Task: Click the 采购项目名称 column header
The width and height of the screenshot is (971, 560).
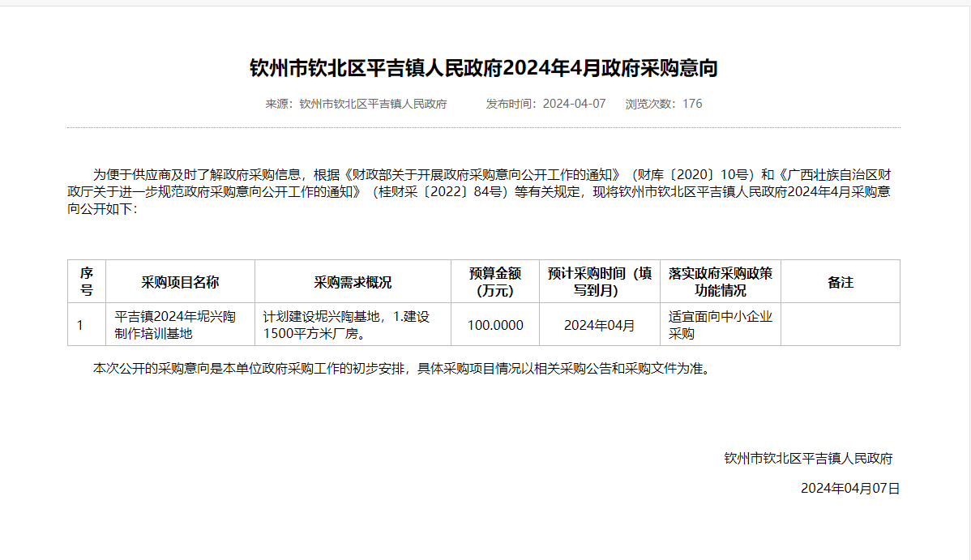Action: coord(180,282)
